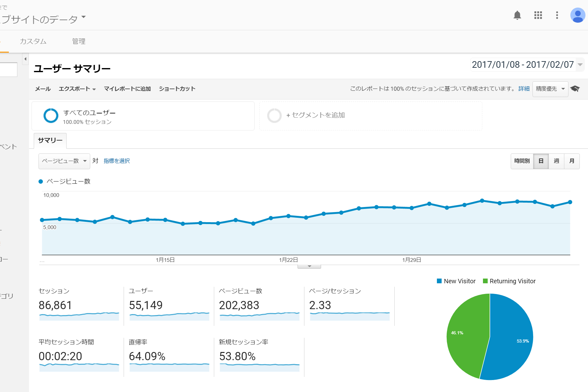Click the 詳細 link
The height and width of the screenshot is (392, 588).
click(x=524, y=89)
